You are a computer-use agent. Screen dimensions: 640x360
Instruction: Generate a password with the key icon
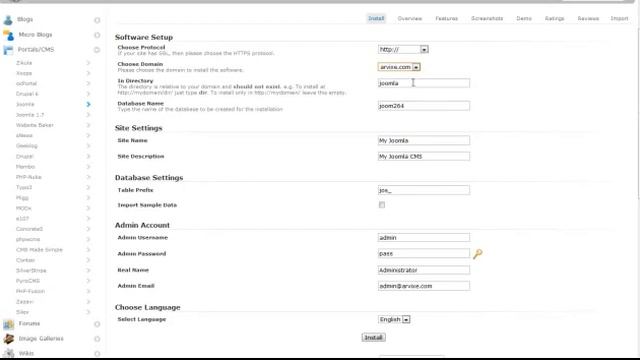point(478,254)
